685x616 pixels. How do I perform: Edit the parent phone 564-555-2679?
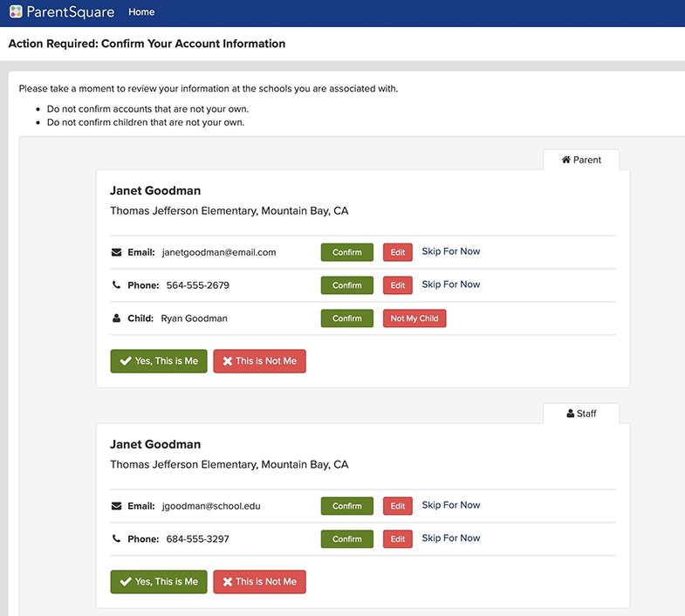[398, 285]
